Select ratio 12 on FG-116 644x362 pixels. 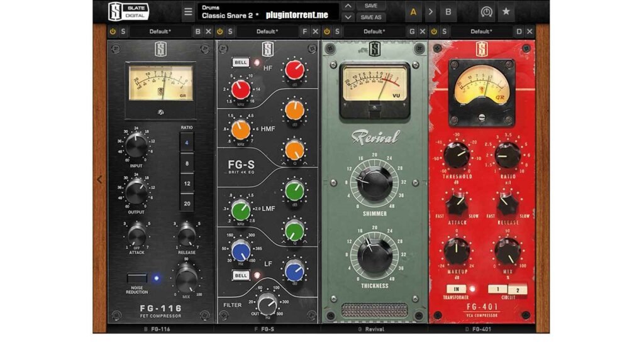point(187,184)
